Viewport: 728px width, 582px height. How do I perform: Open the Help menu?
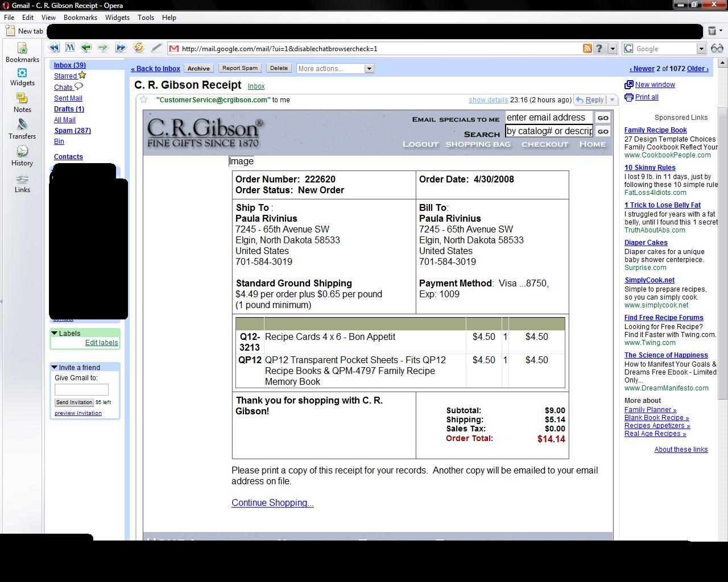pyautogui.click(x=169, y=18)
